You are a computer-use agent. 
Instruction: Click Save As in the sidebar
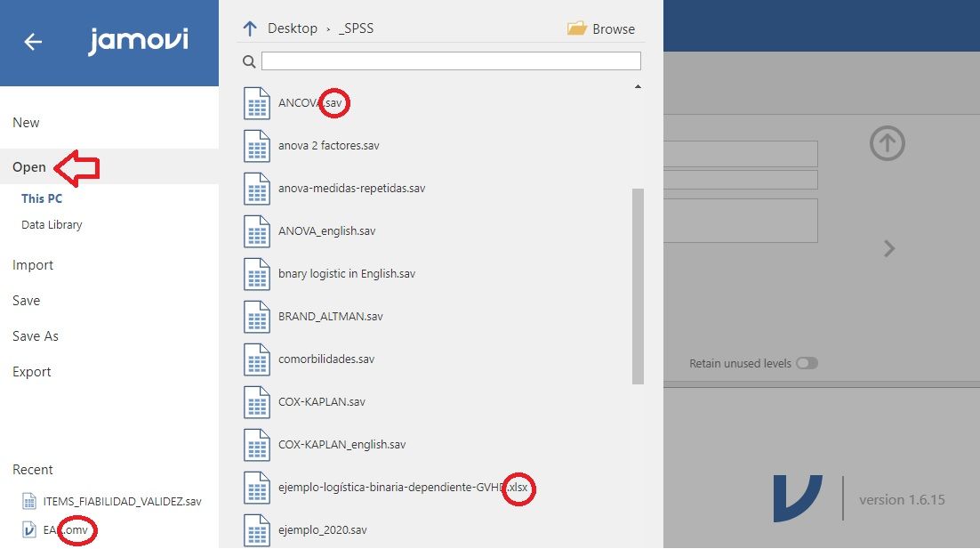[x=36, y=335]
